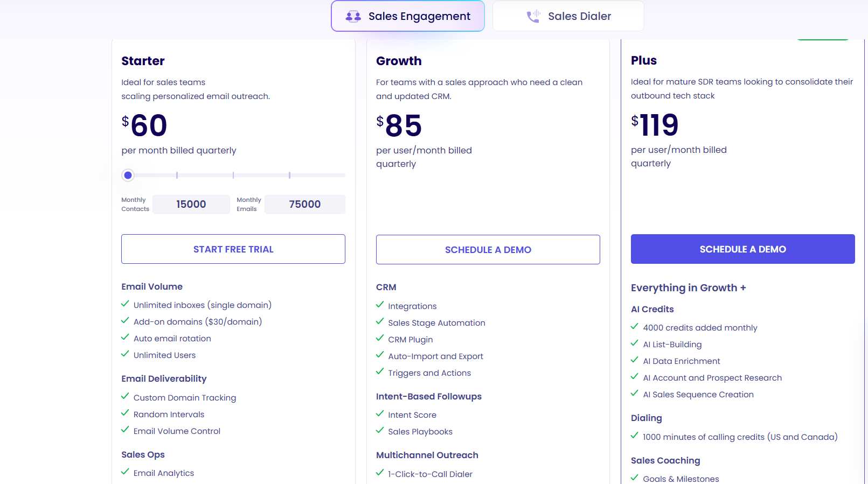Click the checkmark beside 4000 credits added monthly
868x484 pixels.
click(x=635, y=326)
